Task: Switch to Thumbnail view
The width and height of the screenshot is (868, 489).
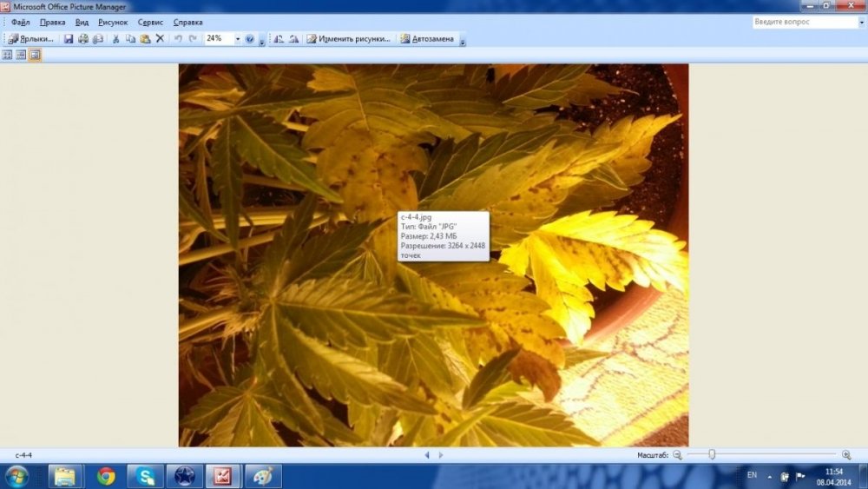Action: 7,55
